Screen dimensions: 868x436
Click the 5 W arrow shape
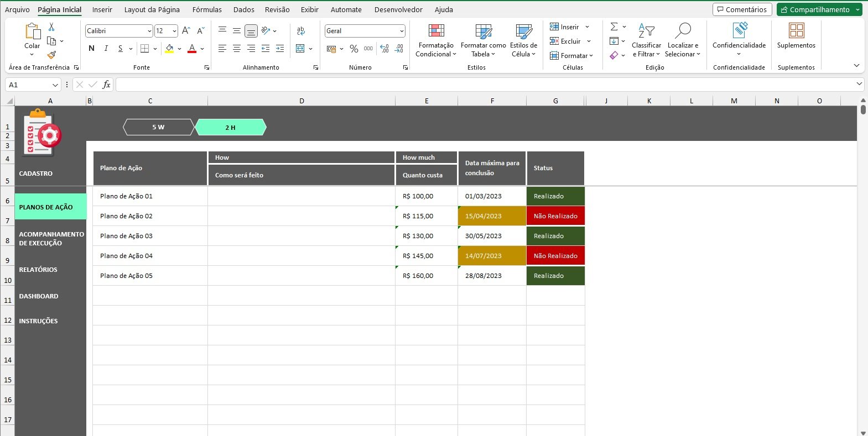158,127
